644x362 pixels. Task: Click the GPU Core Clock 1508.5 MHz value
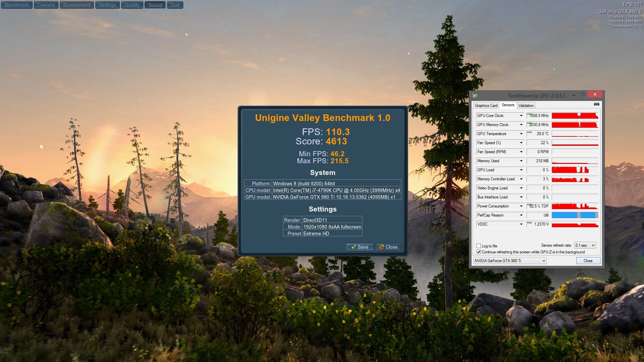point(538,116)
